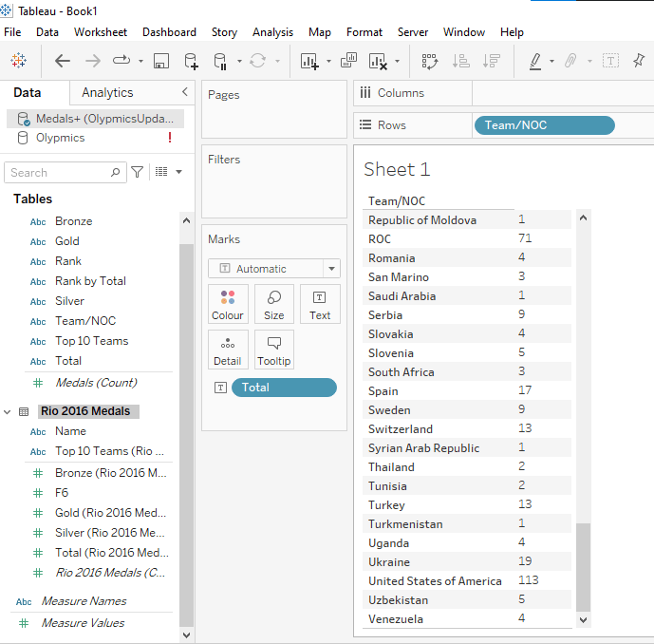Click the Swap rows and columns icon
The image size is (654, 644).
430,61
